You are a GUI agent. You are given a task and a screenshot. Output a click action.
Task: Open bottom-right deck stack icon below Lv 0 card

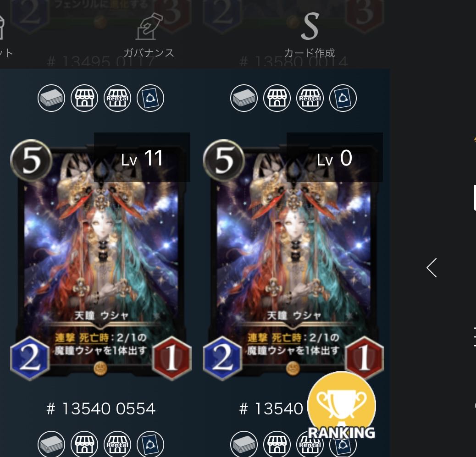click(244, 444)
